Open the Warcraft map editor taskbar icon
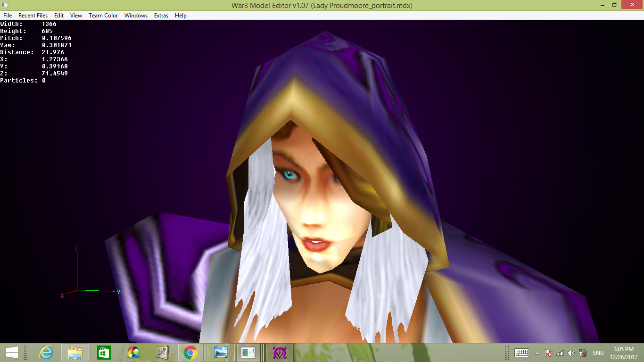 pos(163,352)
